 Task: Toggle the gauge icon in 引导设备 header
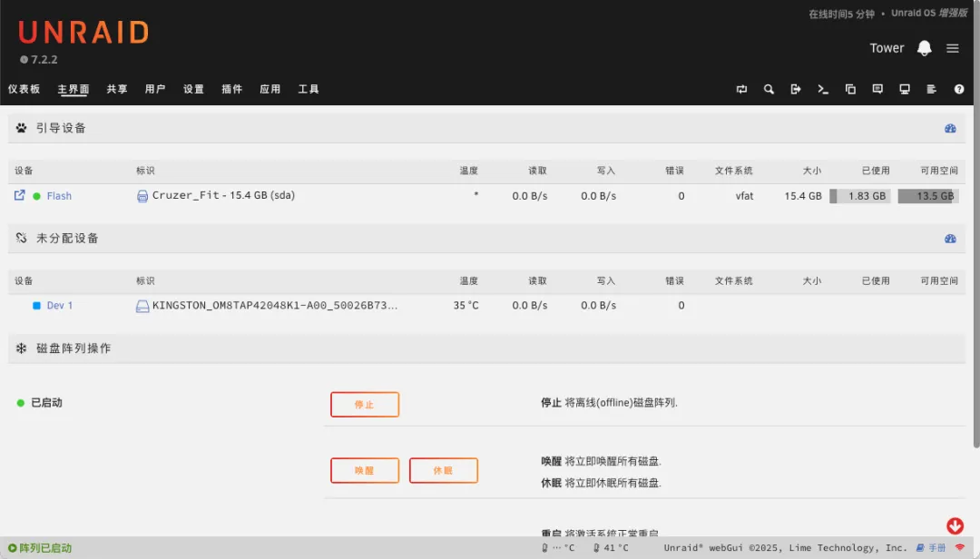[x=950, y=129]
